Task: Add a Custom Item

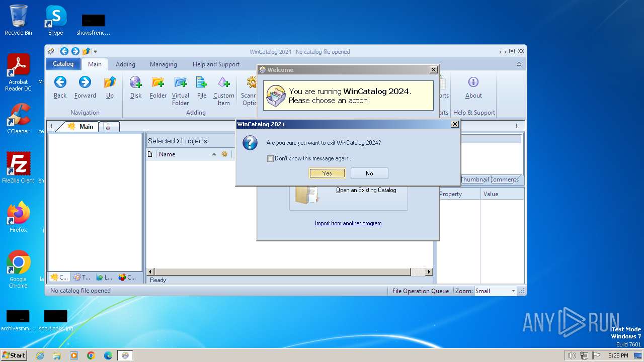Action: 223,91
